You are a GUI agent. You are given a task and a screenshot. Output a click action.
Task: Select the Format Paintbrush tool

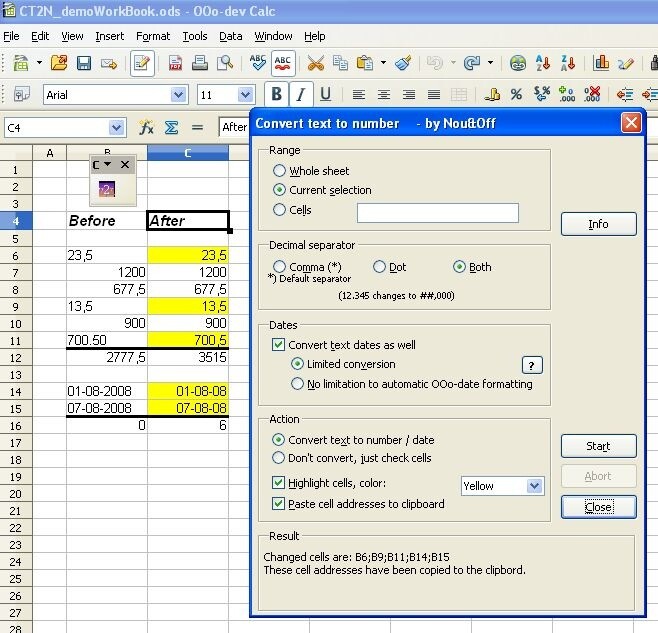(x=403, y=63)
